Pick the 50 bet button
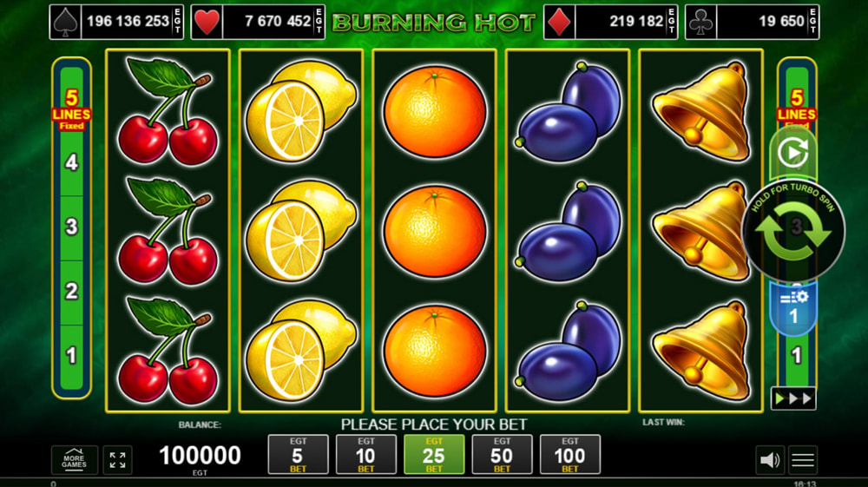Screen dimensions: 868x487 coord(502,454)
